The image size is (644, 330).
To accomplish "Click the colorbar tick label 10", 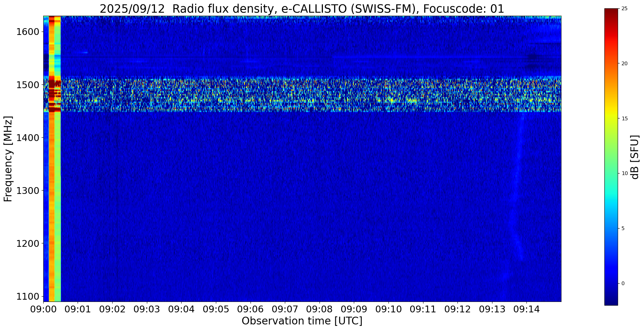I will tap(625, 174).
